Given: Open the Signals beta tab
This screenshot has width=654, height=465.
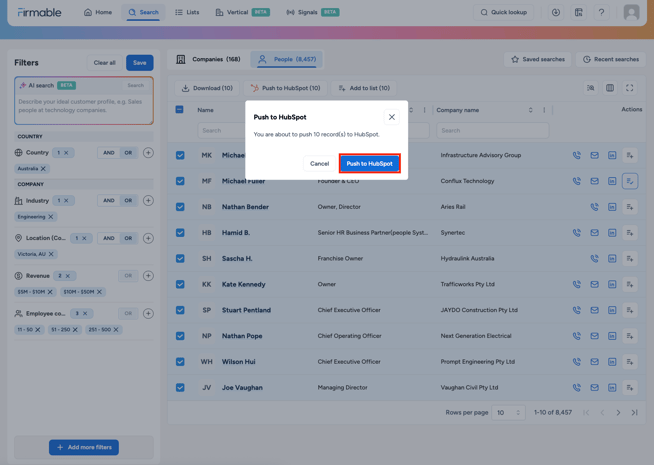Looking at the screenshot, I should 312,12.
